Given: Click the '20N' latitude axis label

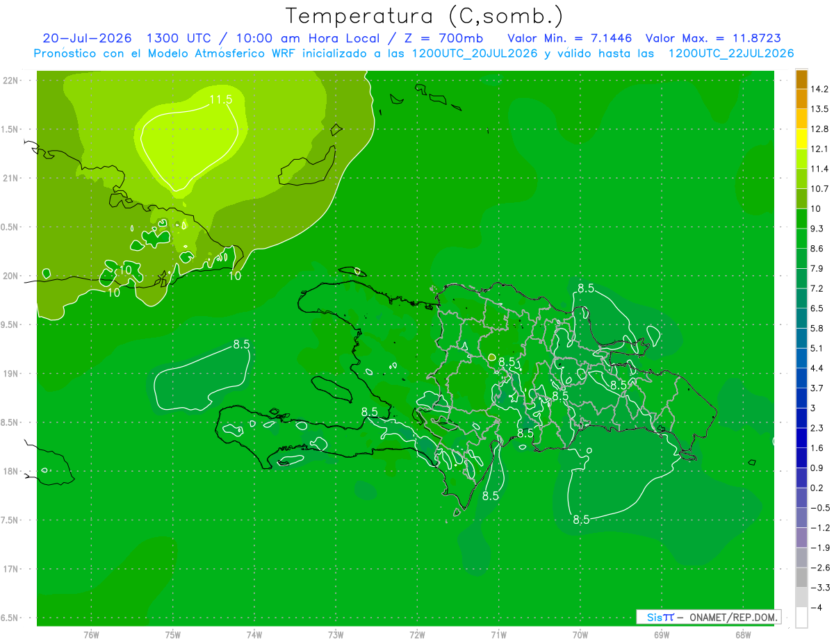Looking at the screenshot, I should (11, 276).
